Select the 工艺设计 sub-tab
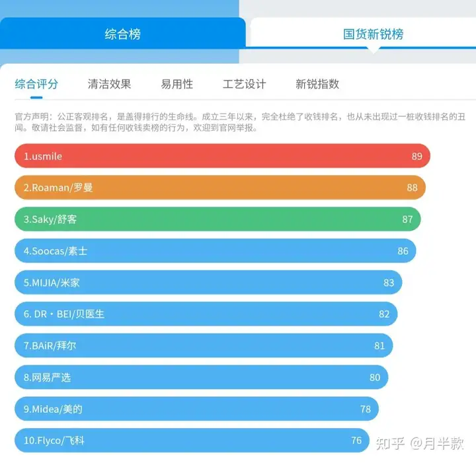This screenshot has height=463, width=476. point(245,84)
